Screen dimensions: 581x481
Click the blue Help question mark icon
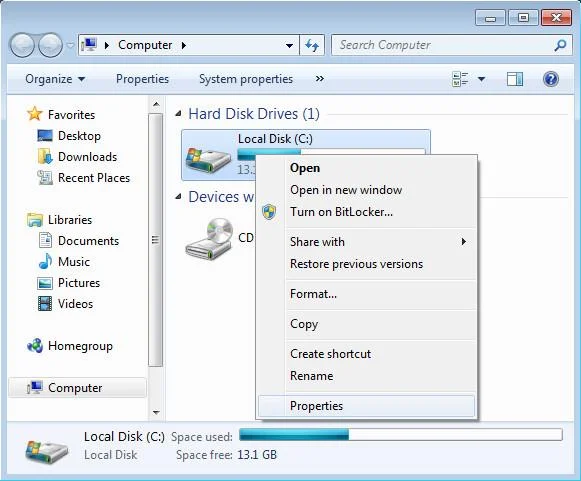click(x=551, y=79)
